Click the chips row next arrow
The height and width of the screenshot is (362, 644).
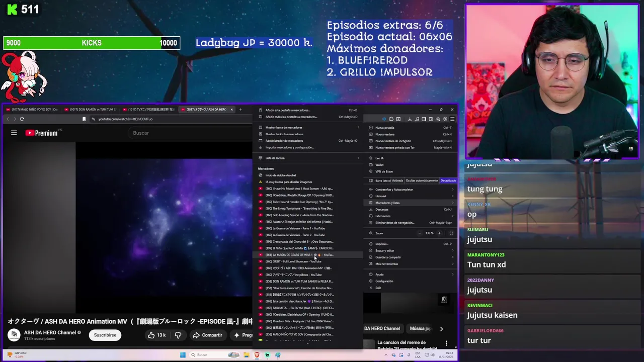pyautogui.click(x=441, y=329)
